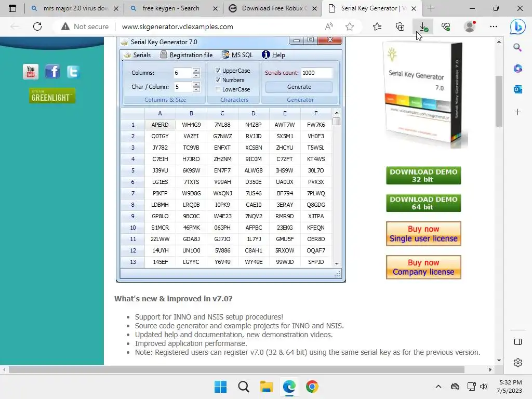Increase the Char / Column spinner value

point(196,84)
